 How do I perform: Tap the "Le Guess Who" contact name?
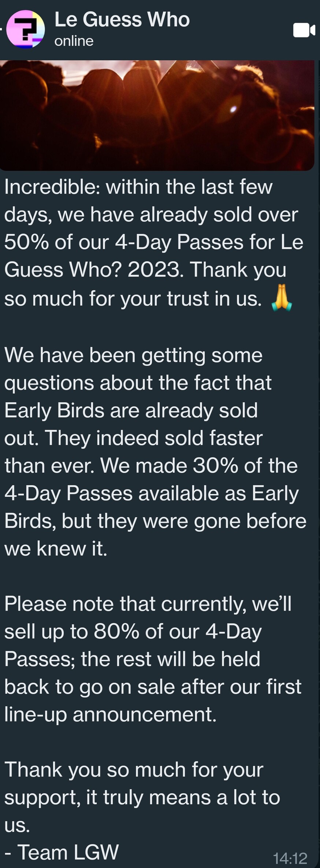point(122,19)
